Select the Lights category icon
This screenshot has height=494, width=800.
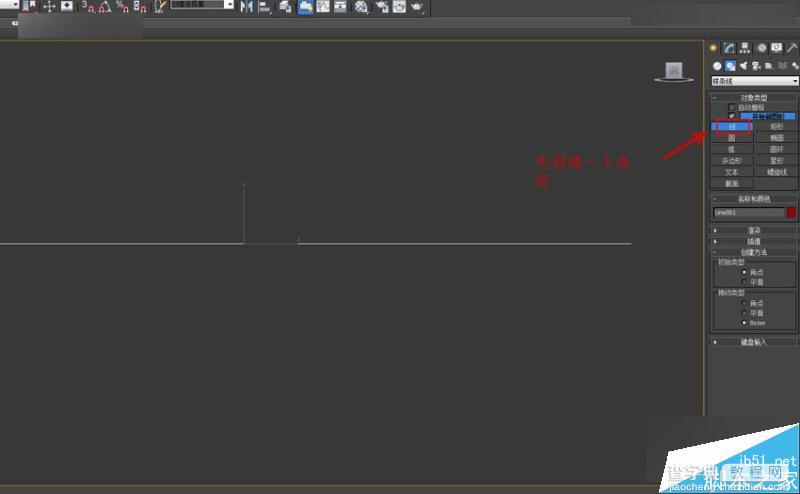[x=743, y=66]
